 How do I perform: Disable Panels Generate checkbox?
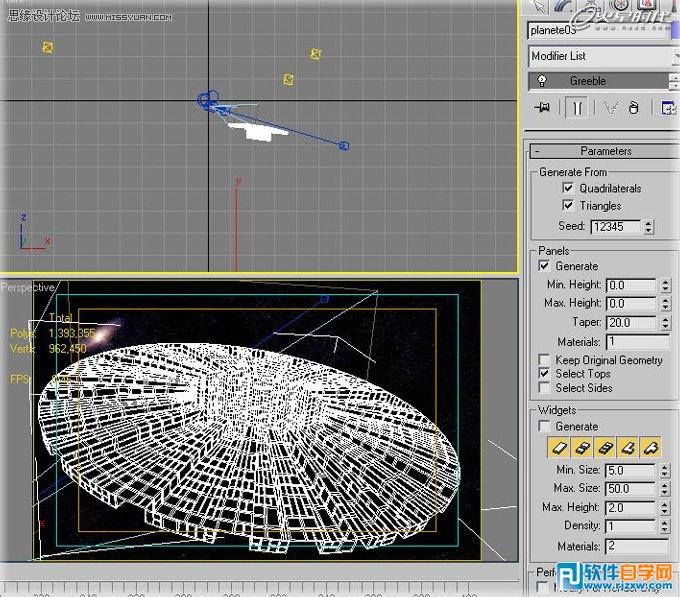[544, 265]
